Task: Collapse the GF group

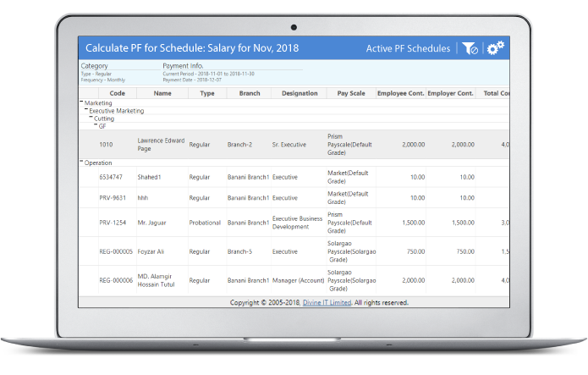Action: pyautogui.click(x=96, y=125)
